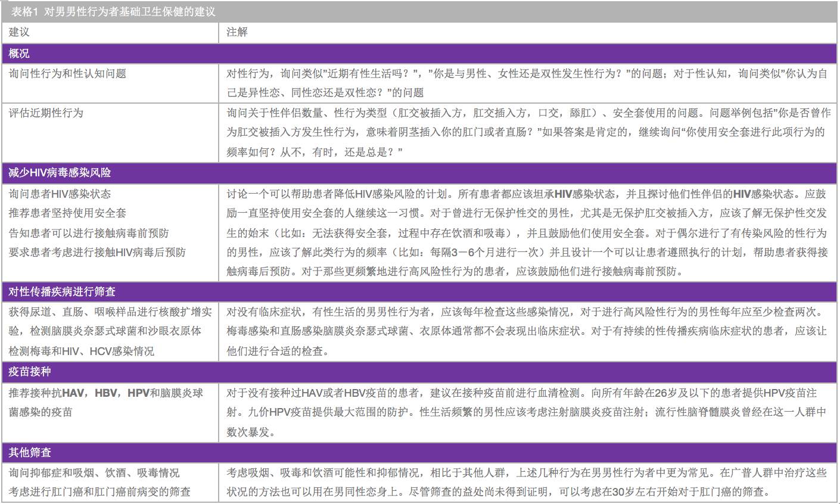Click the 推荐患者坚持使用安全套 line

[67, 213]
